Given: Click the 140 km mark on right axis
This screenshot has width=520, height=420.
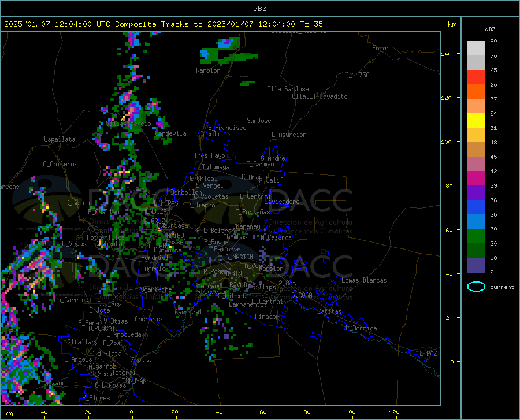Looking at the screenshot, I should [446, 54].
